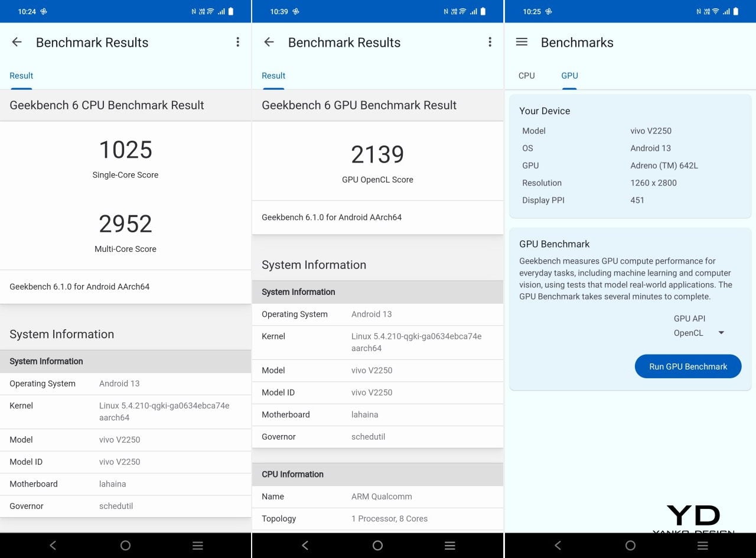Expand the GPU API dropdown arrow
The width and height of the screenshot is (756, 558).
tap(721, 333)
